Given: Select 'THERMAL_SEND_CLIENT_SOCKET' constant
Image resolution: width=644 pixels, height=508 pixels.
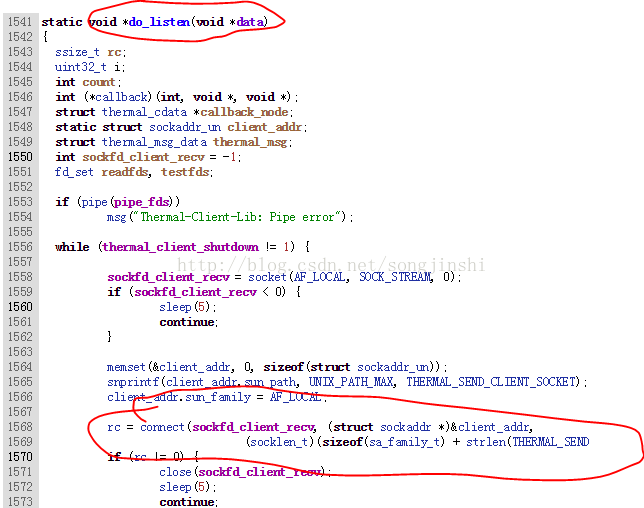Looking at the screenshot, I should click(490, 382).
